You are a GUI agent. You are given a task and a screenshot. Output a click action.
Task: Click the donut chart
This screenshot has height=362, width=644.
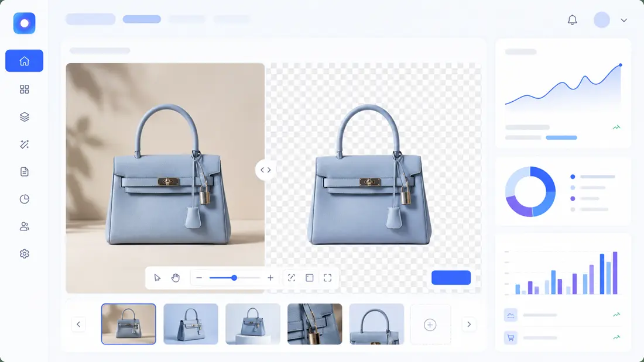pos(530,192)
